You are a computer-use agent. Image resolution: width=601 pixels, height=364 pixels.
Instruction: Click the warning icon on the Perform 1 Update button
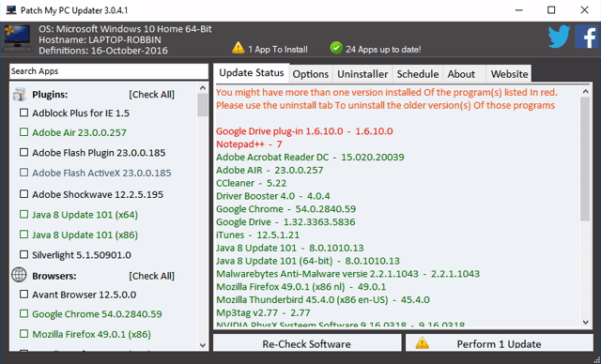click(422, 342)
